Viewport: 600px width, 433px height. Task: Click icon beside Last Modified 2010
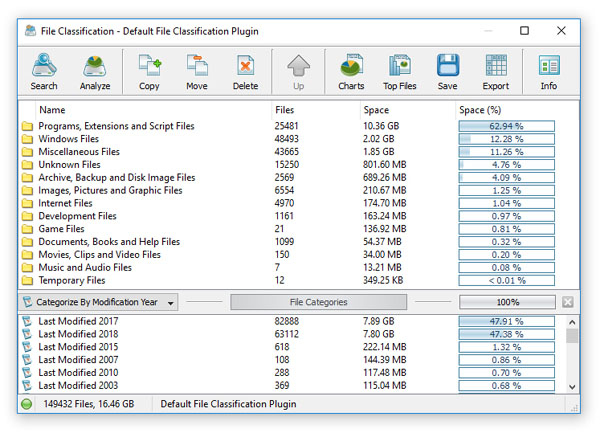coord(27,373)
